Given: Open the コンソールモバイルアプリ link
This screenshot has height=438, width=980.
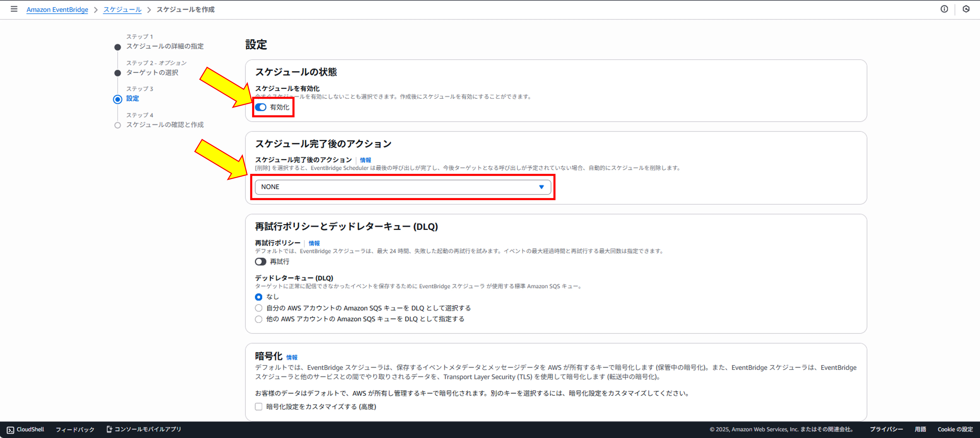Looking at the screenshot, I should pyautogui.click(x=144, y=429).
